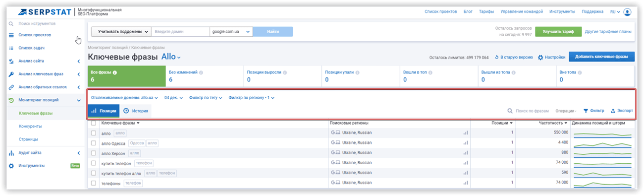
Task: Click the chart icon in алло Одесса row
Action: pyautogui.click(x=466, y=143)
